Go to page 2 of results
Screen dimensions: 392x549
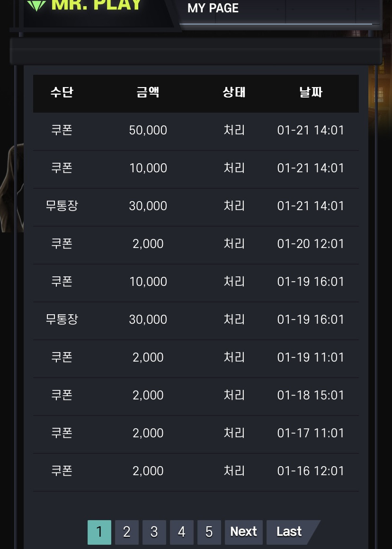(x=127, y=532)
